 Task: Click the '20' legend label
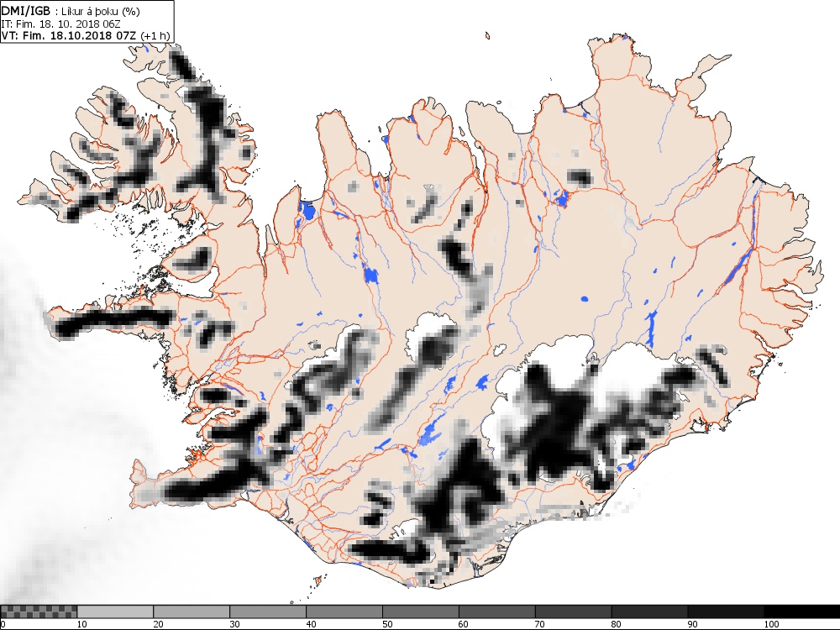[159, 624]
